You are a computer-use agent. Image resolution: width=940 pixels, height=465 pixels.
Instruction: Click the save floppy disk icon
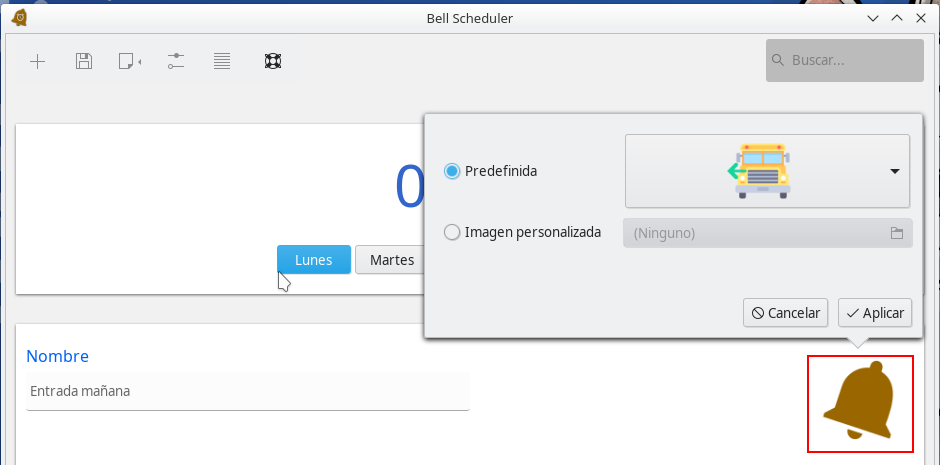84,62
